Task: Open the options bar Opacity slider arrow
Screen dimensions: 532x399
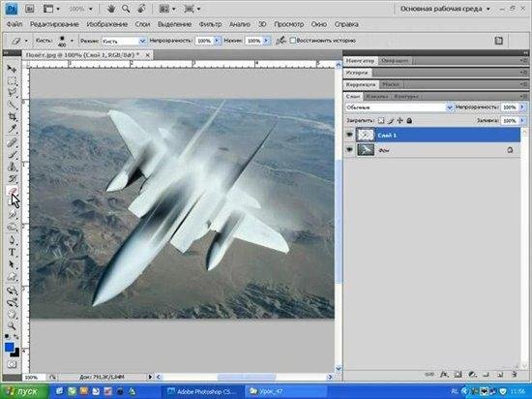Action: [x=217, y=41]
